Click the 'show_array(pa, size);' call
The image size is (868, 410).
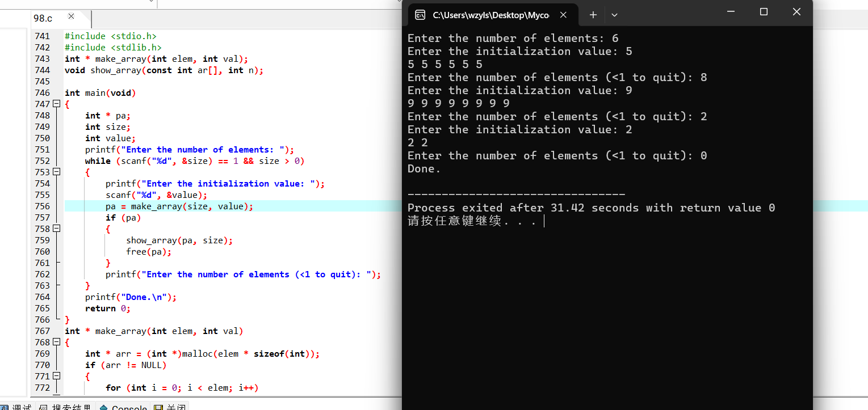tap(179, 240)
